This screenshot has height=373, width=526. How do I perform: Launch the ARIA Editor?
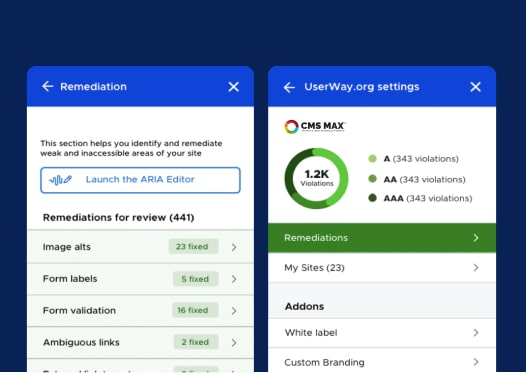(x=140, y=180)
